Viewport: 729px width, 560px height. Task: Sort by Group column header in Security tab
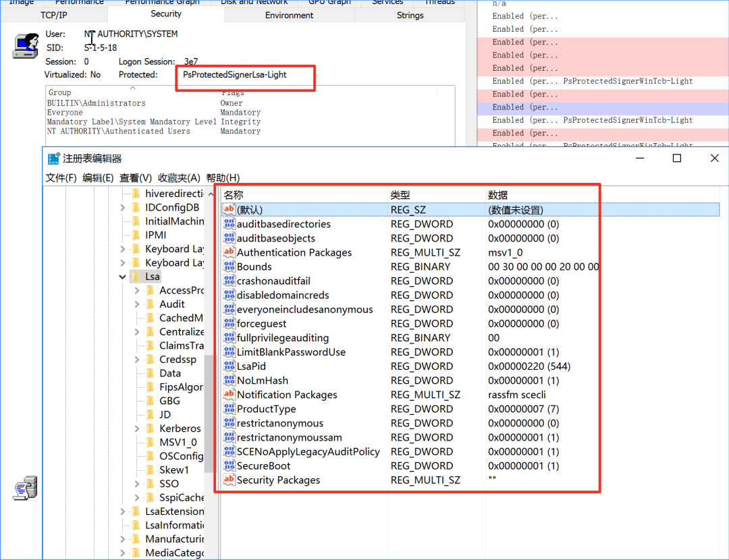coord(132,92)
